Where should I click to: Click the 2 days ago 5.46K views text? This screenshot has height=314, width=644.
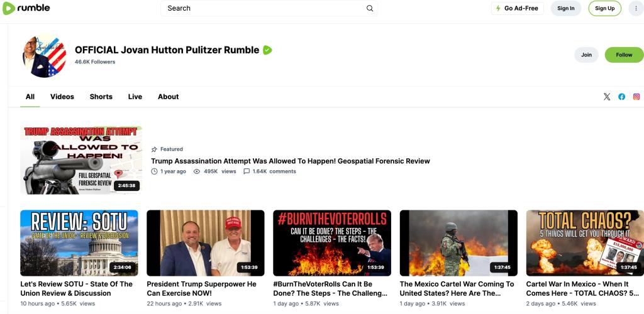click(561, 304)
